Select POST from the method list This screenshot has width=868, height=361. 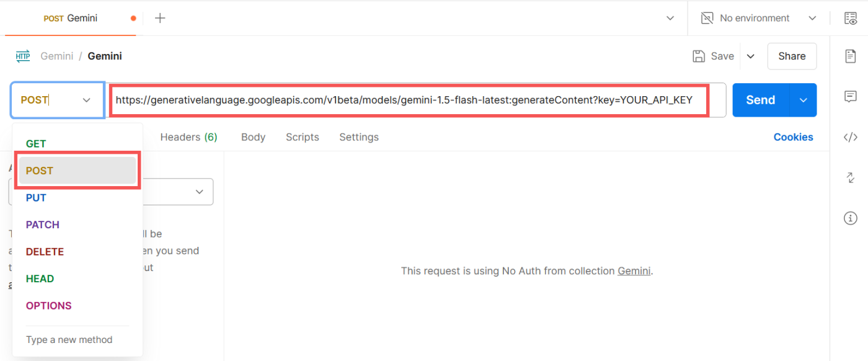point(77,171)
